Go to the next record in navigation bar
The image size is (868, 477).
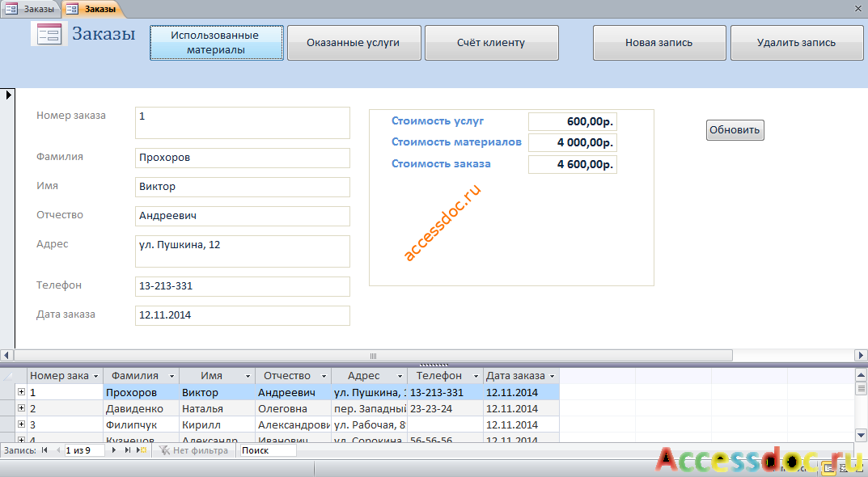click(114, 450)
